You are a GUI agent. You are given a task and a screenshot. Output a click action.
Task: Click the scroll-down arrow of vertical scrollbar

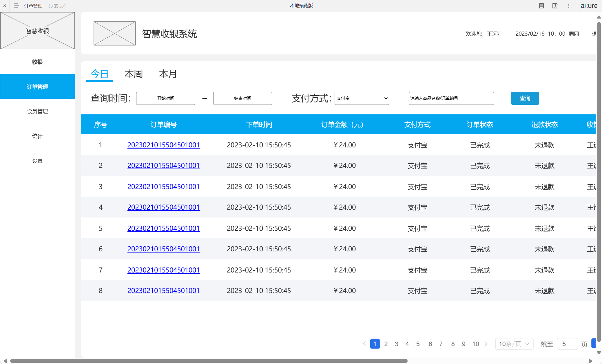click(599, 353)
